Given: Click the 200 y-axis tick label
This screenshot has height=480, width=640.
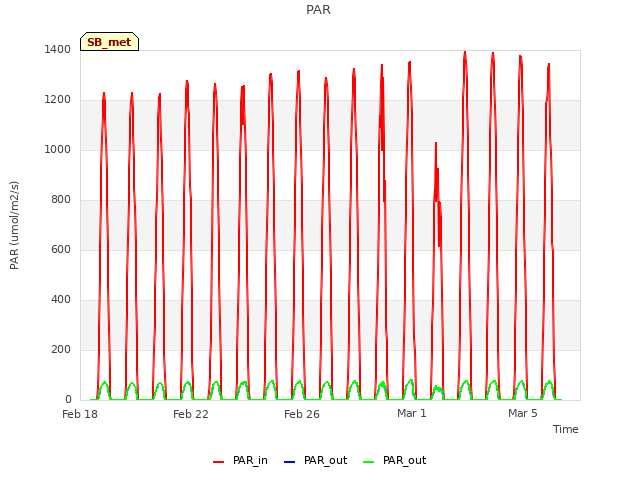Looking at the screenshot, I should 61,350.
